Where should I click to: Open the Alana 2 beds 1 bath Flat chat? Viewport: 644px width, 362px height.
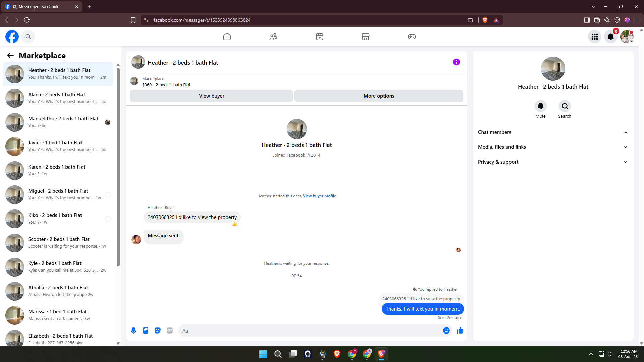(x=58, y=98)
